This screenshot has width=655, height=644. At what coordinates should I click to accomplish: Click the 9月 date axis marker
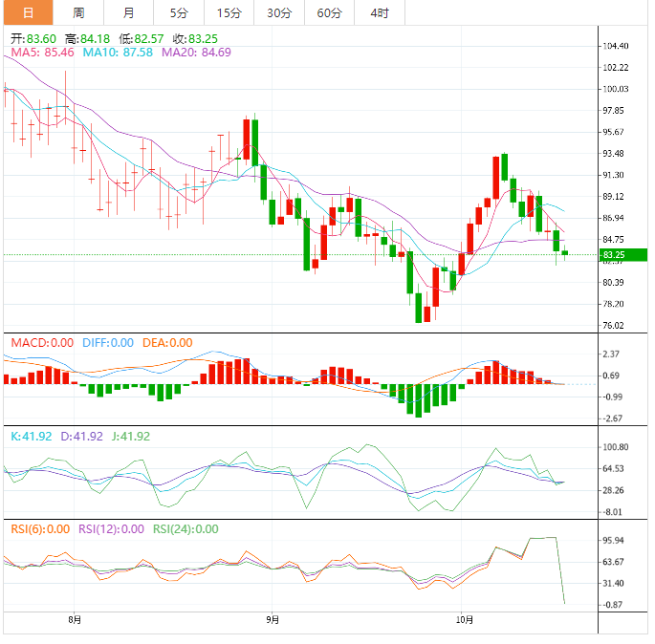(x=273, y=619)
